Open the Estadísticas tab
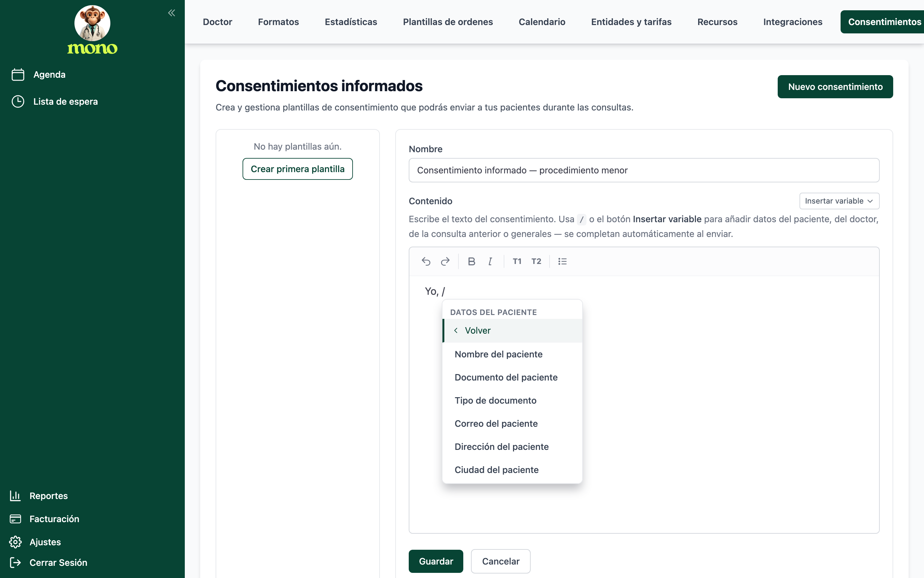 tap(351, 22)
